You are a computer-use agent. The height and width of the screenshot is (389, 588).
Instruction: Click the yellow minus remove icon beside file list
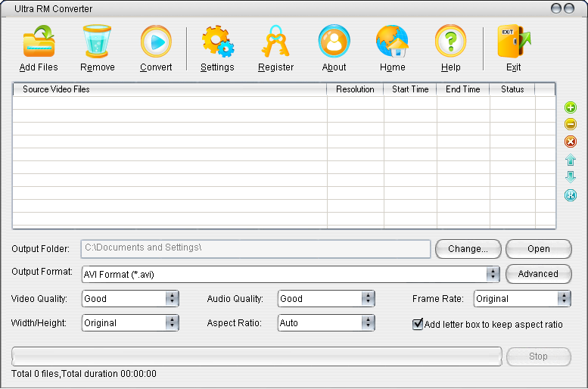pyautogui.click(x=571, y=124)
